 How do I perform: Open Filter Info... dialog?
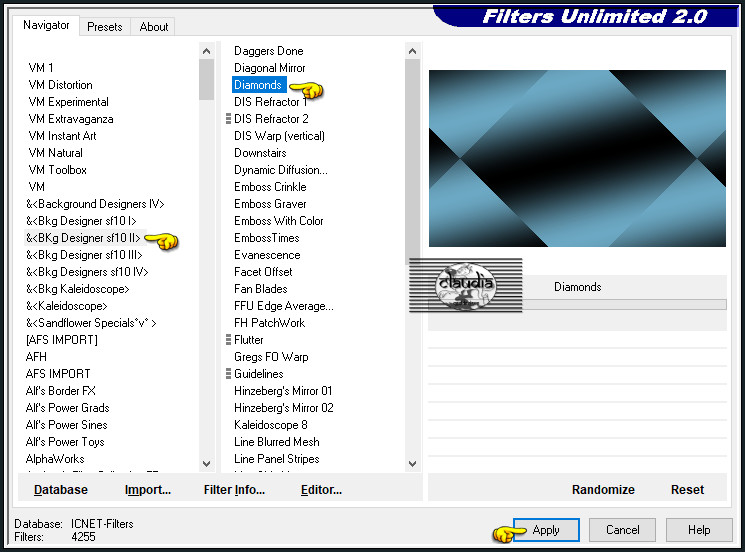(234, 490)
